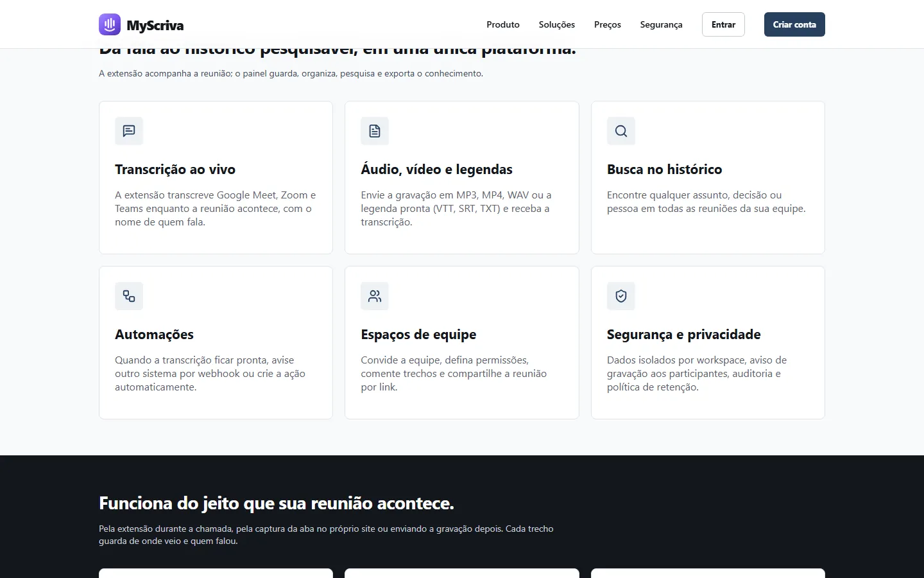
Task: Click the Automações workflow icon
Action: pyautogui.click(x=129, y=296)
